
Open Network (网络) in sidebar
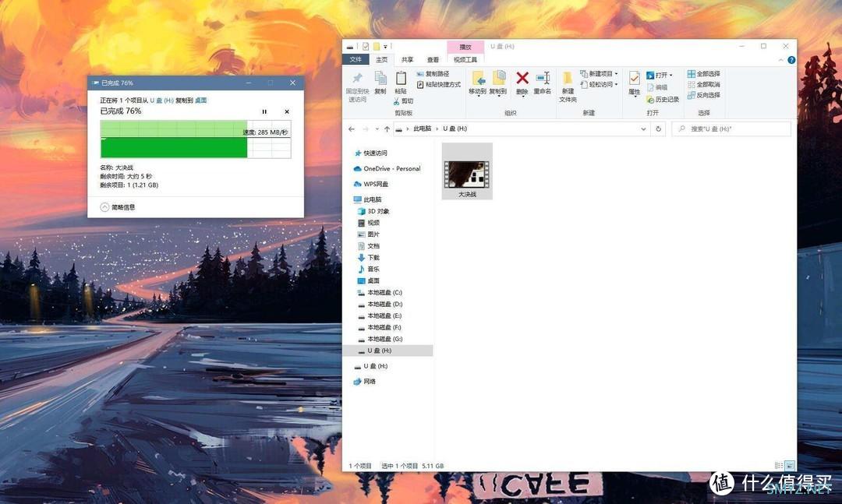point(365,382)
